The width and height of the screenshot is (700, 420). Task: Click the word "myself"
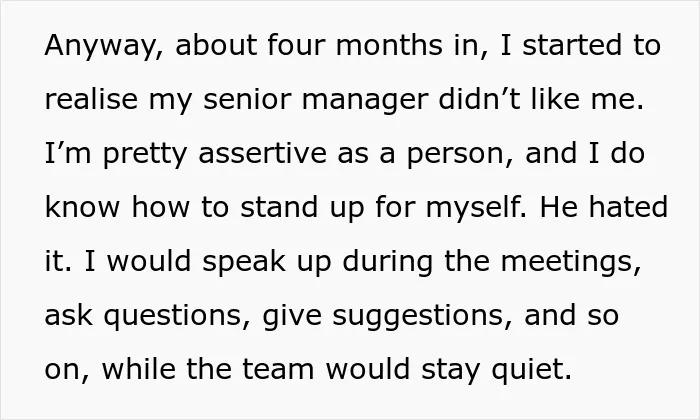tap(471, 208)
